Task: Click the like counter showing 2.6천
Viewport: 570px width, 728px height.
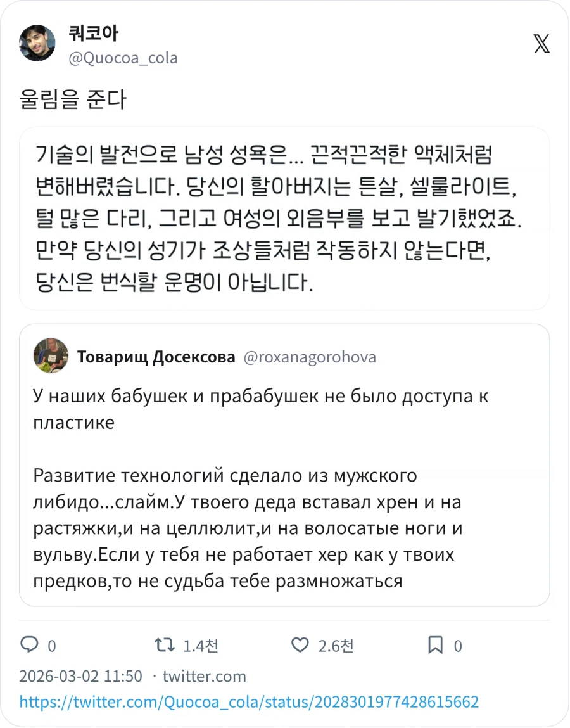Action: pyautogui.click(x=334, y=645)
